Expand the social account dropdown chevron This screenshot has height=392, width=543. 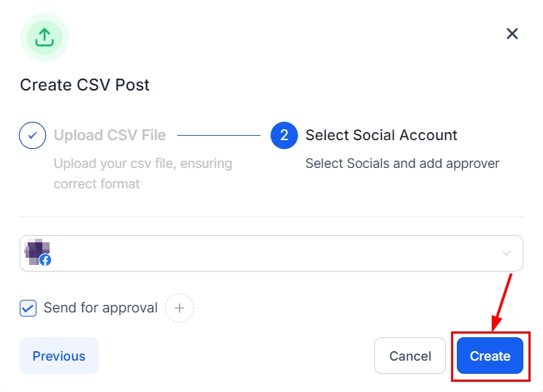pyautogui.click(x=507, y=253)
